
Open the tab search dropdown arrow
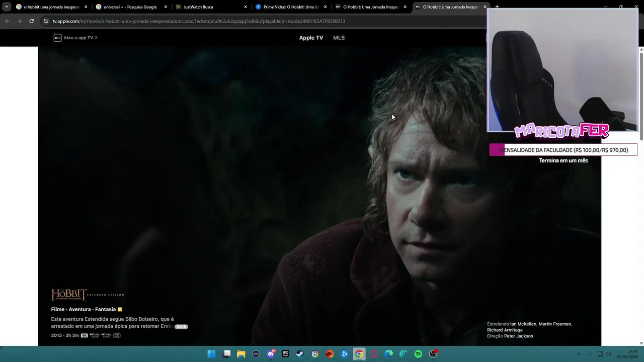click(x=7, y=7)
